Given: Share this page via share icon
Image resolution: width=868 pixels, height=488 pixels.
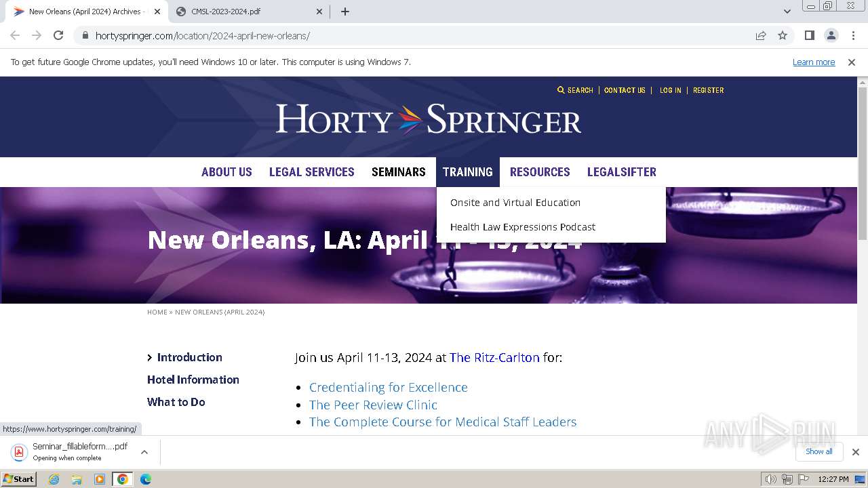Looking at the screenshot, I should (761, 35).
